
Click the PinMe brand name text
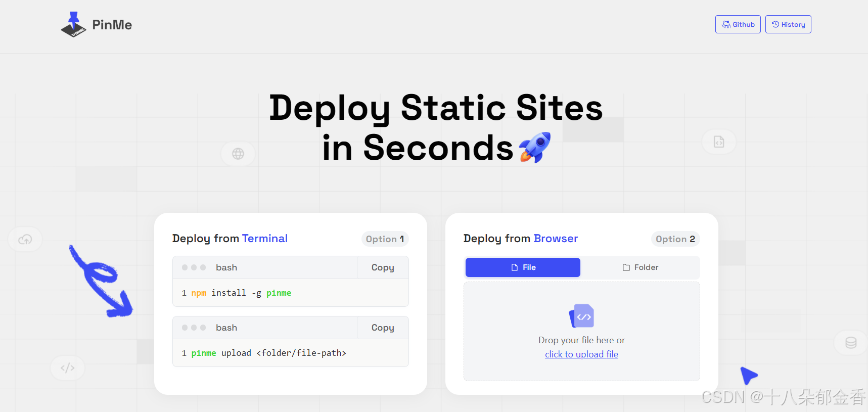112,25
